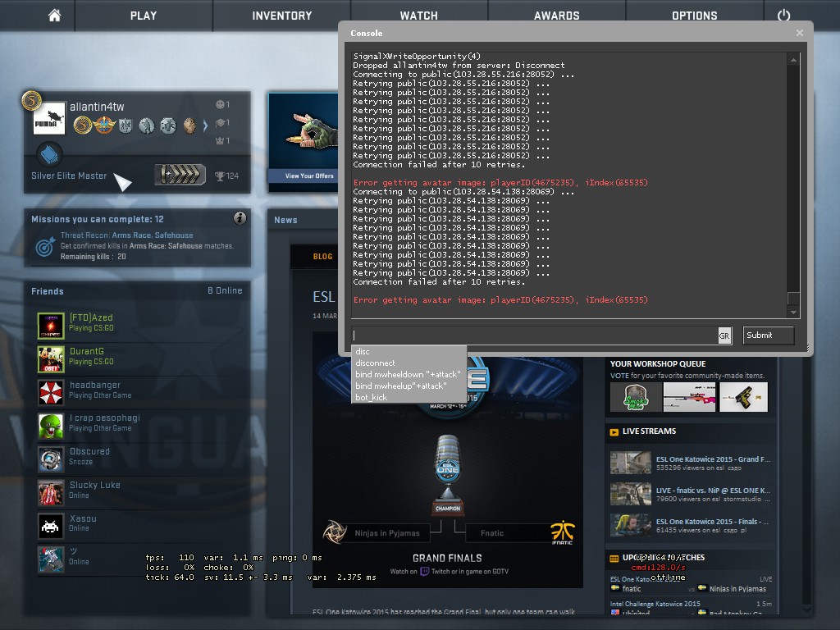Click the allantin4tw Puma avatar

(x=49, y=118)
